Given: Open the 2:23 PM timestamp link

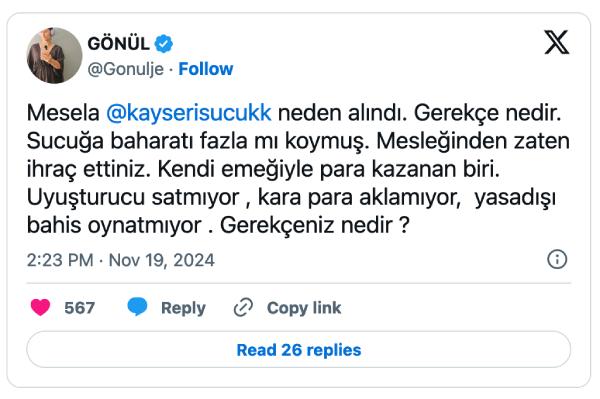Looking at the screenshot, I should [x=60, y=260].
